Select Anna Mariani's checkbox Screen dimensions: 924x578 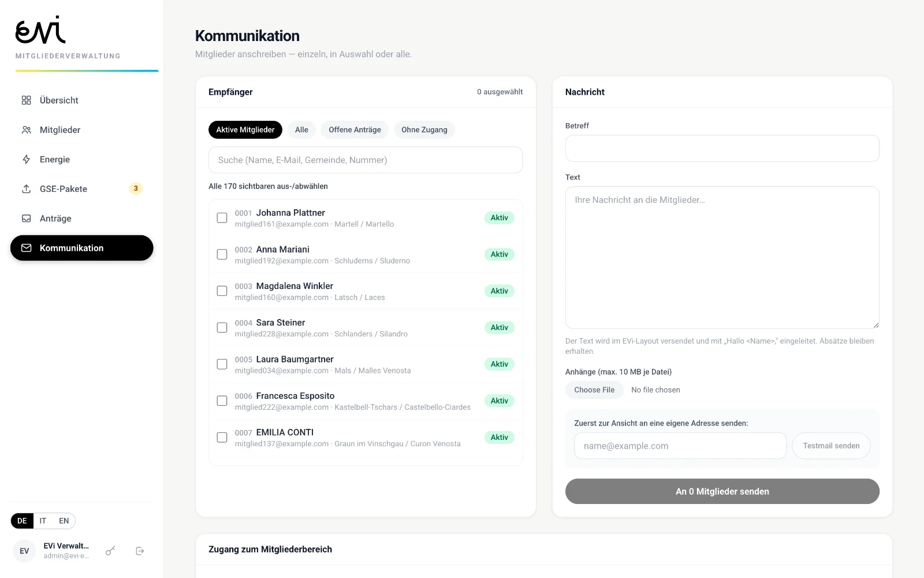coord(222,254)
